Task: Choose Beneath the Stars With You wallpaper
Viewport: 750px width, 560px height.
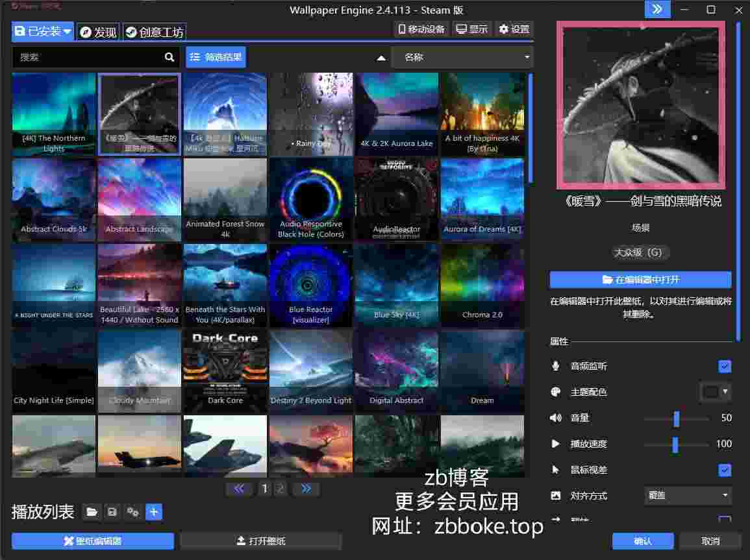Action: pos(225,286)
